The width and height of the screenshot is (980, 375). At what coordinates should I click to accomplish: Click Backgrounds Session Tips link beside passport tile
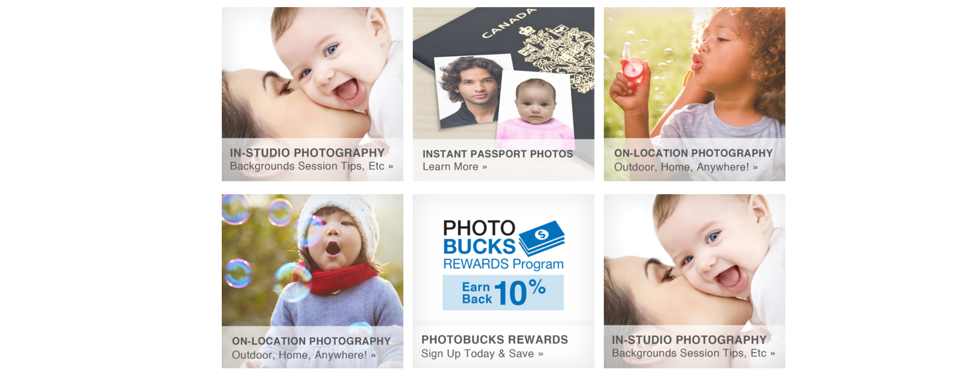point(311,166)
